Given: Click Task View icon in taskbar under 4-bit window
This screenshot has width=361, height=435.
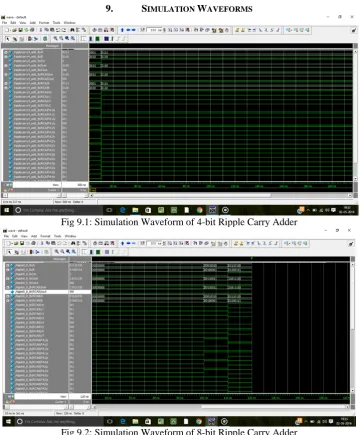Looking at the screenshot, I should pos(109,210).
